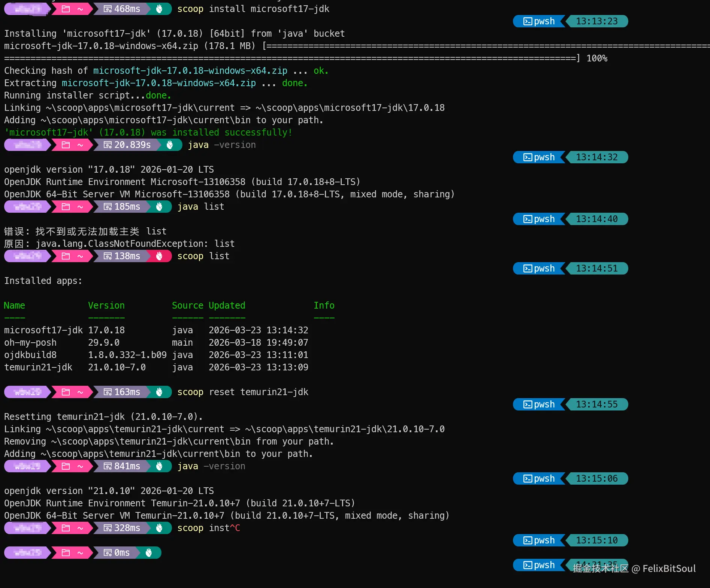Click the hand icon after the 328ms segment
The width and height of the screenshot is (710, 588).
[159, 528]
